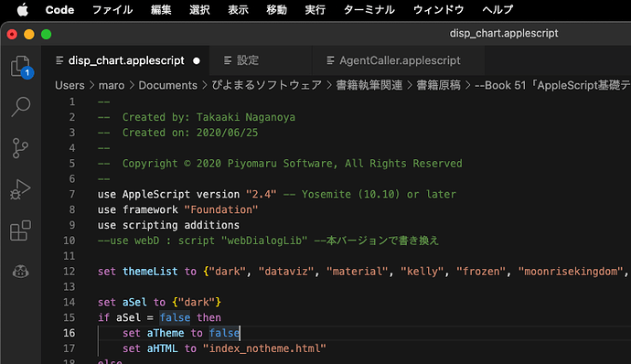The height and width of the screenshot is (364, 631).
Task: Click the unsaved dot on disp_chart.applescript tab
Action: coord(197,60)
